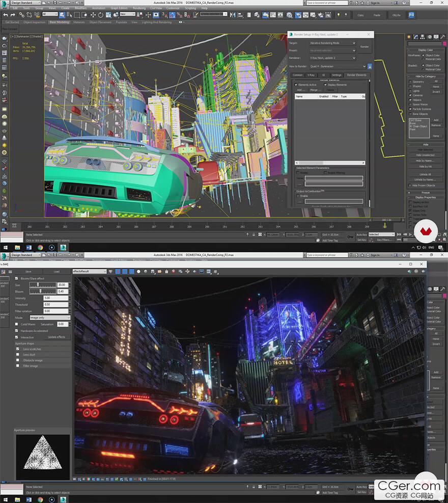Enable the Lens dust checkbox
Image resolution: width=448 pixels, height=503 pixels.
pos(18,355)
